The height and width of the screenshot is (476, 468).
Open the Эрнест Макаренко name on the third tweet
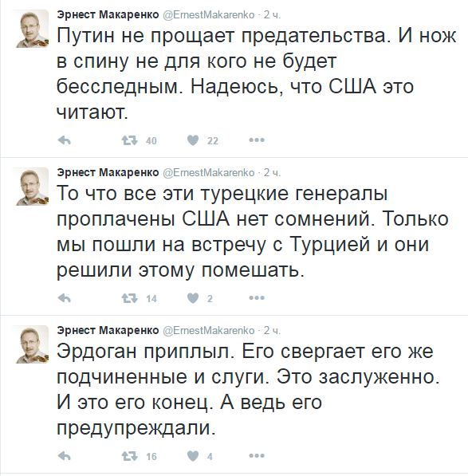pyautogui.click(x=108, y=330)
